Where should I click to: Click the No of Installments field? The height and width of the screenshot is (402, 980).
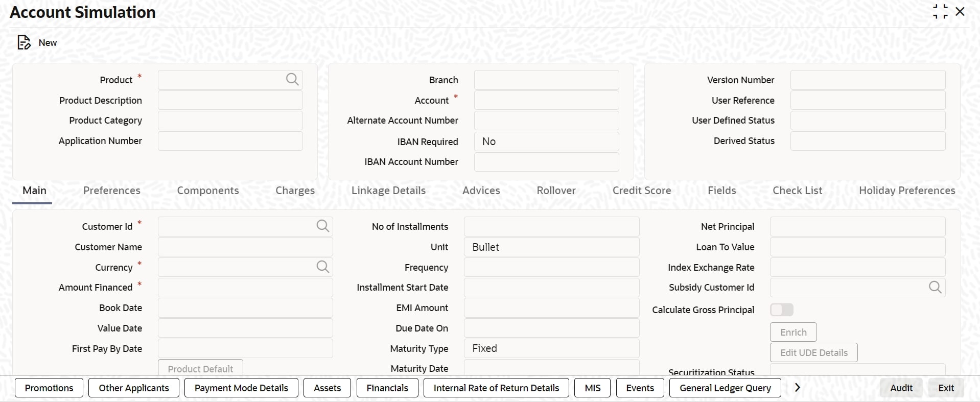pyautogui.click(x=552, y=226)
